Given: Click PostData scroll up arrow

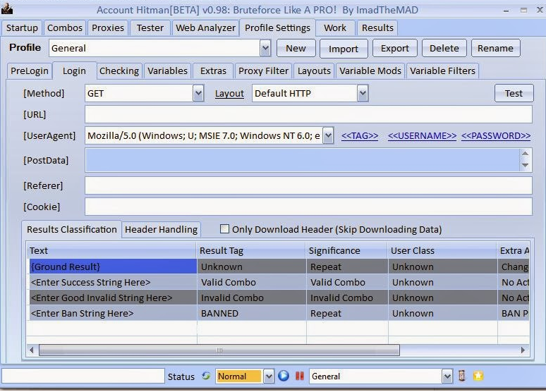Looking at the screenshot, I should coord(525,154).
